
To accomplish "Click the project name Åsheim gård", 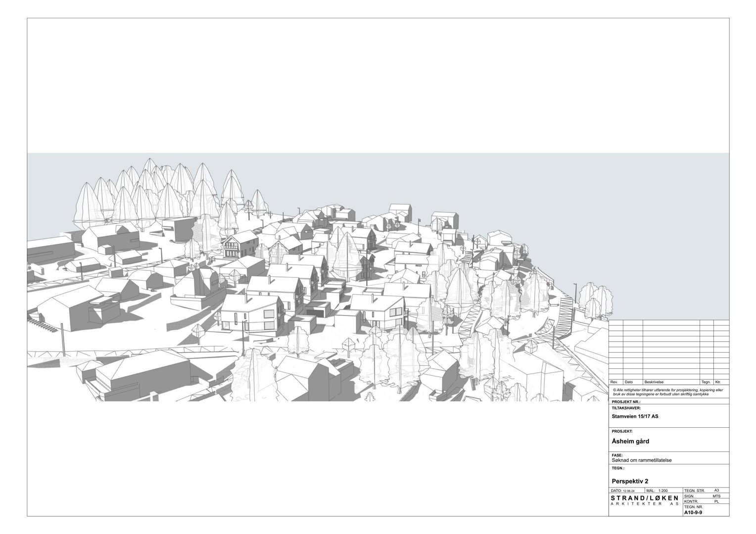I will coord(631,441).
